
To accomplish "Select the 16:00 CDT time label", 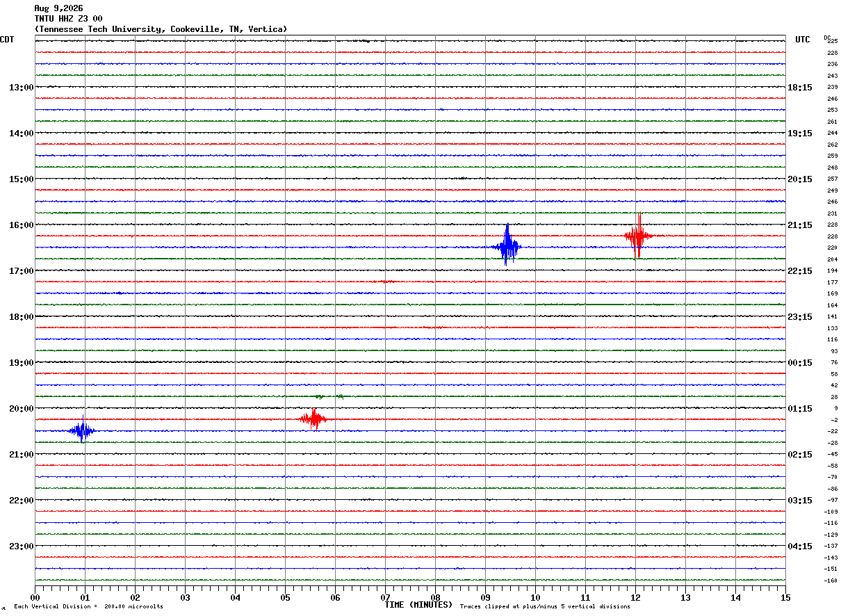I will (x=21, y=225).
